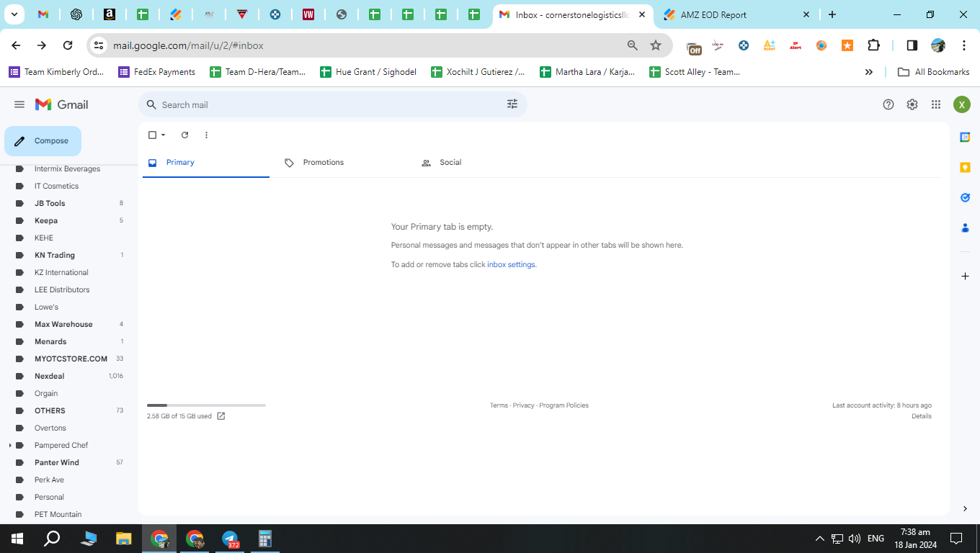Open the All Bookmarks folder
980x553 pixels.
[933, 72]
